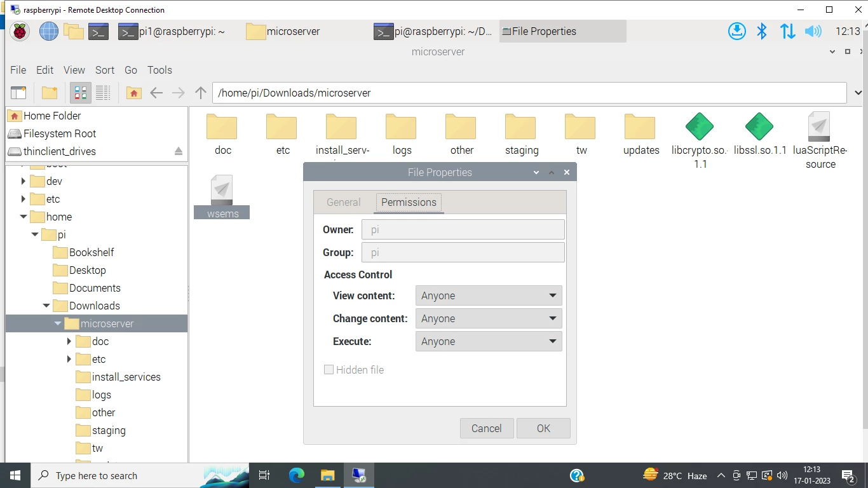Open the Windows Start menu
This screenshot has height=488, width=868.
pyautogui.click(x=15, y=475)
